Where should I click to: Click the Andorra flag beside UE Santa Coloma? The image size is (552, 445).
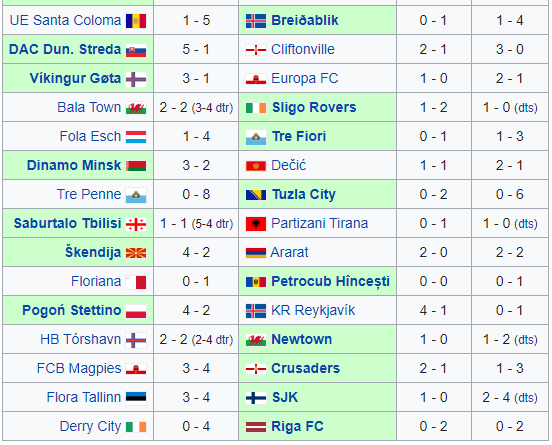136,21
